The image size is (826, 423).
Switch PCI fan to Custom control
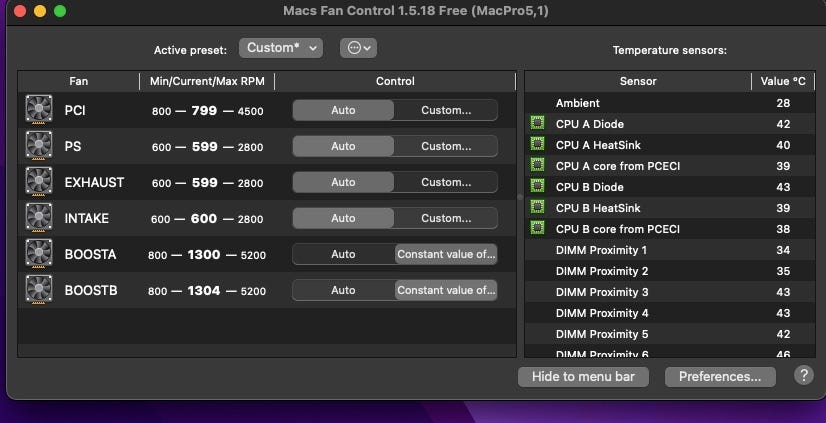446,110
